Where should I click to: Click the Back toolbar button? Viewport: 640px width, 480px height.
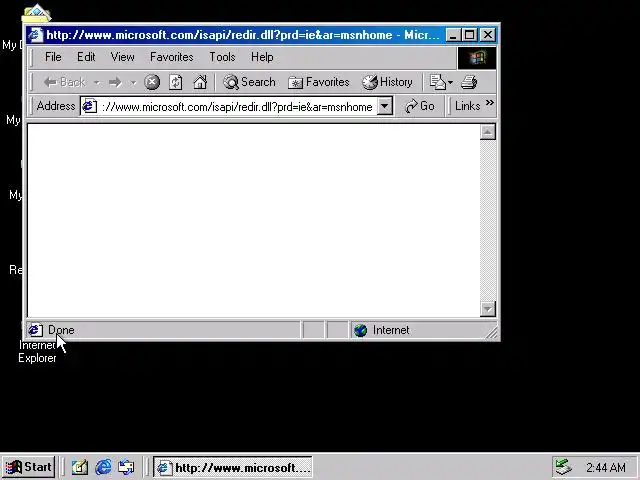[x=64, y=82]
